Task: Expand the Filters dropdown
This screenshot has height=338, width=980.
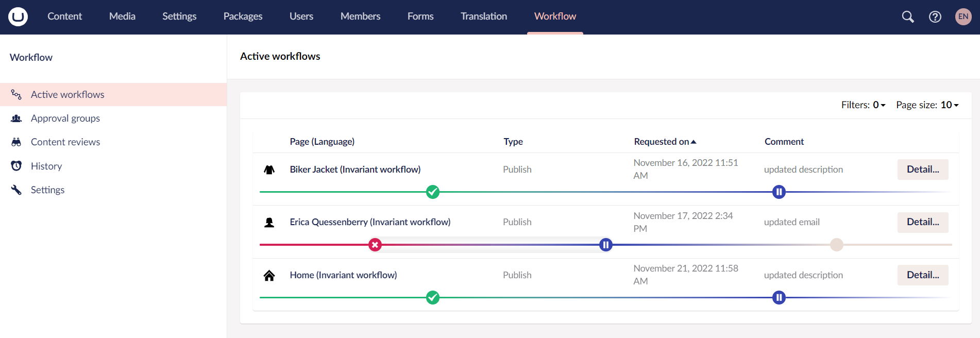Action: (x=863, y=105)
